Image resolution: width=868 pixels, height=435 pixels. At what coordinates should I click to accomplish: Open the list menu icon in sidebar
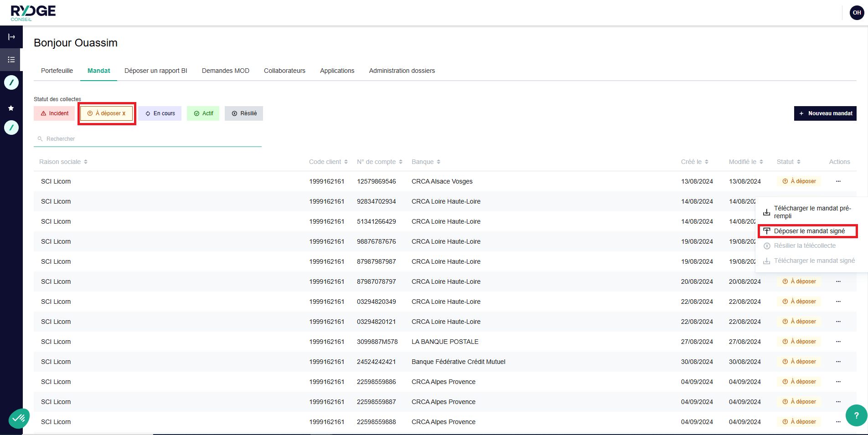(11, 60)
